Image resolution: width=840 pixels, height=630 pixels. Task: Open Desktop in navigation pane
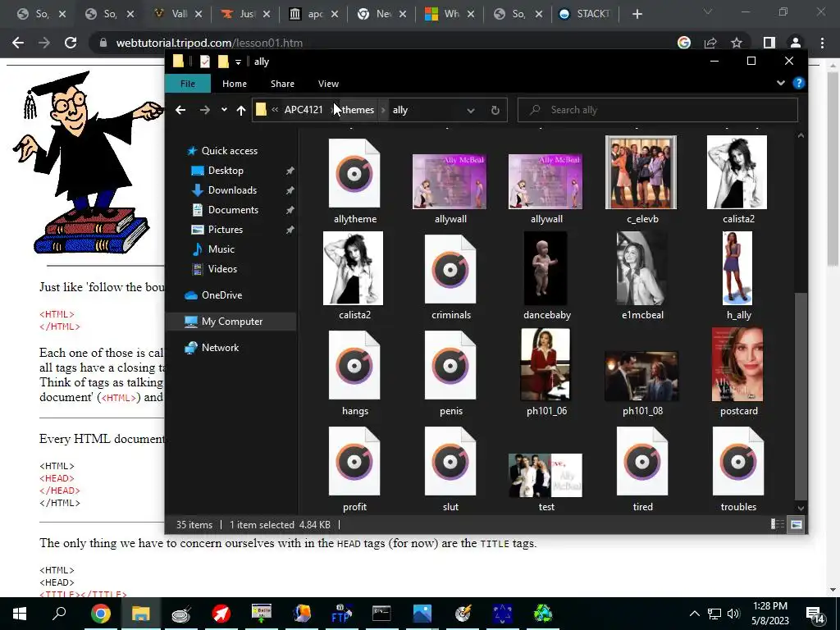point(226,171)
